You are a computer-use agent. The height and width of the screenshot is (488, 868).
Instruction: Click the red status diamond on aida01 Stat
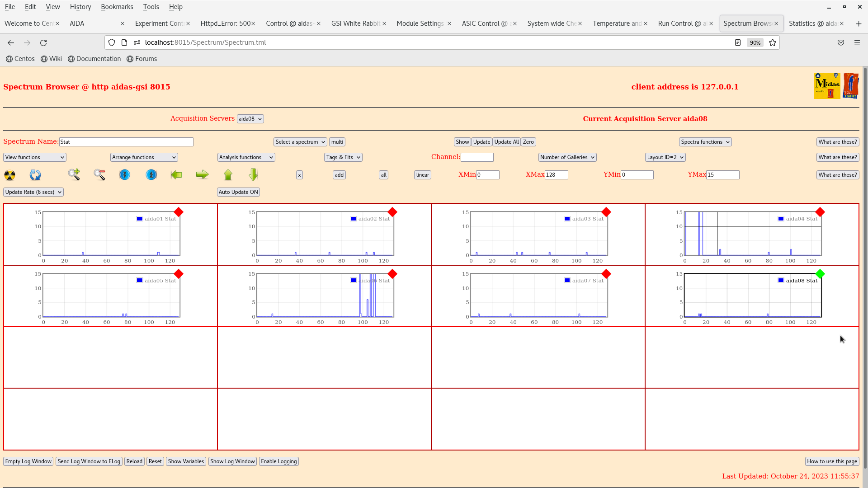pos(179,212)
